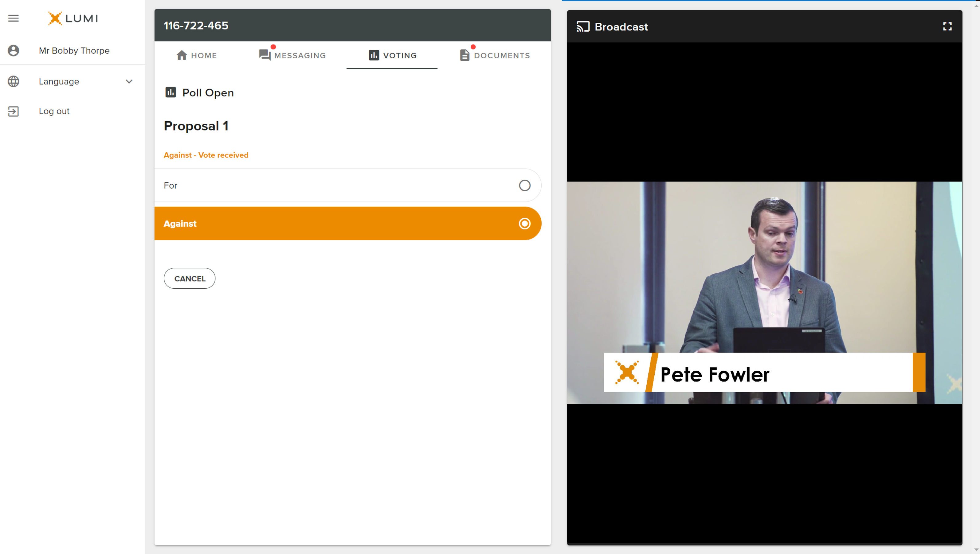This screenshot has height=554, width=980.
Task: Select the Against radio button
Action: click(x=526, y=224)
